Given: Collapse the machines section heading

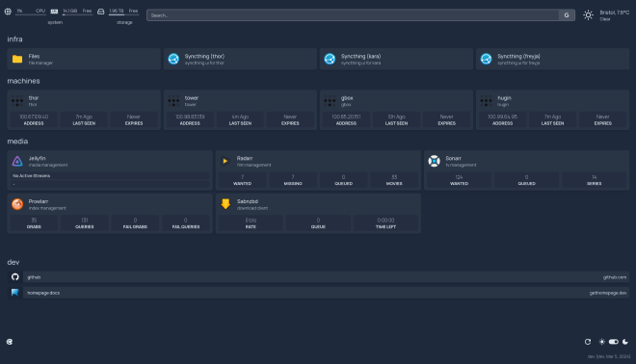Looking at the screenshot, I should coord(23,81).
